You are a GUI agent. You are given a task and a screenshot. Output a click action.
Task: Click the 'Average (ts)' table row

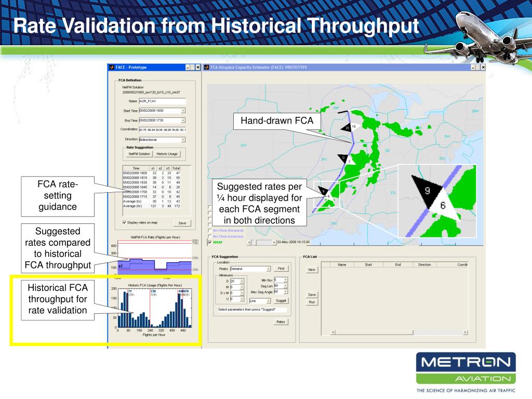click(152, 202)
